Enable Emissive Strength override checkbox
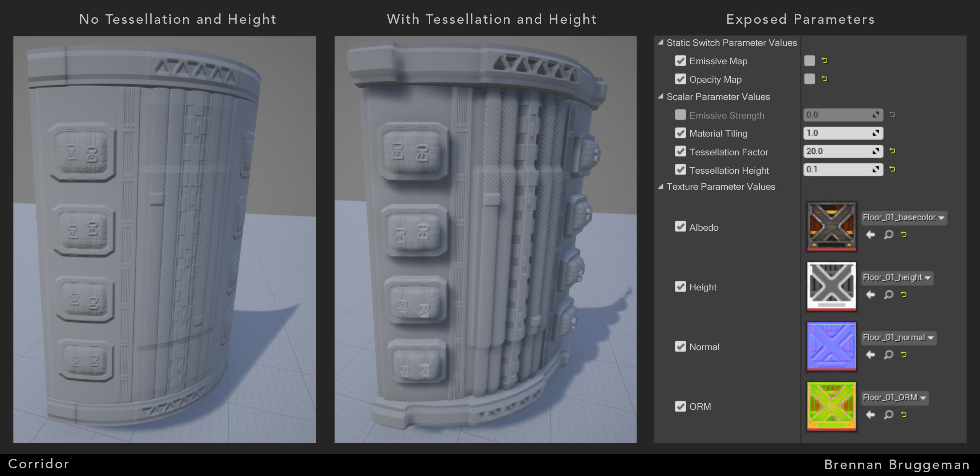The width and height of the screenshot is (980, 476). [680, 115]
